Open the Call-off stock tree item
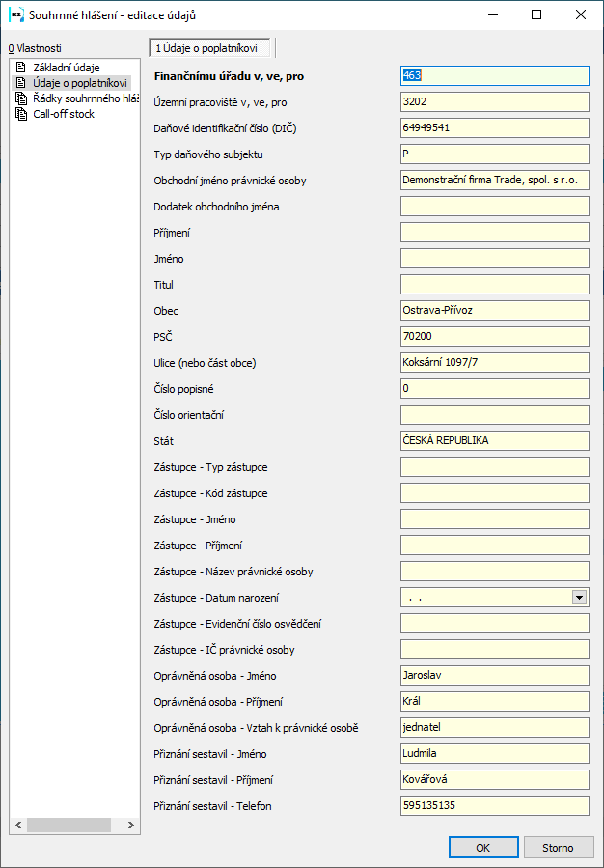 (64, 115)
